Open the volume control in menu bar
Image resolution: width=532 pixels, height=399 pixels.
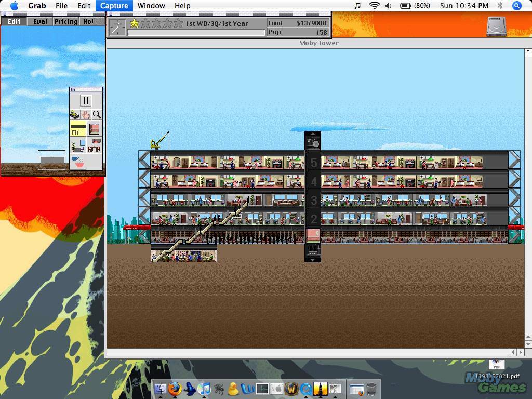389,5
